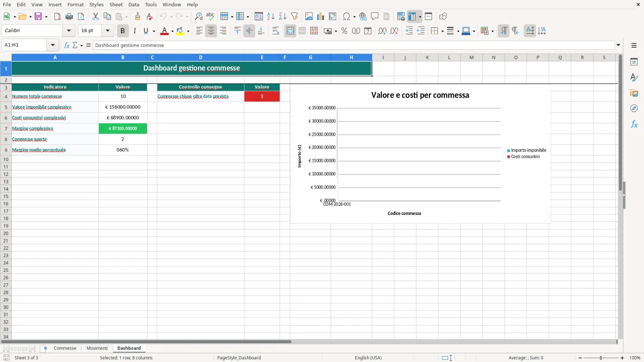The image size is (644, 362).
Task: Toggle Align Left
Action: (199, 31)
